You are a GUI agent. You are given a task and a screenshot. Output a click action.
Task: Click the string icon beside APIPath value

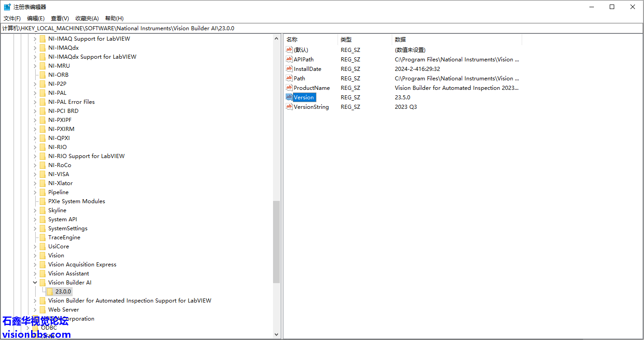click(289, 59)
